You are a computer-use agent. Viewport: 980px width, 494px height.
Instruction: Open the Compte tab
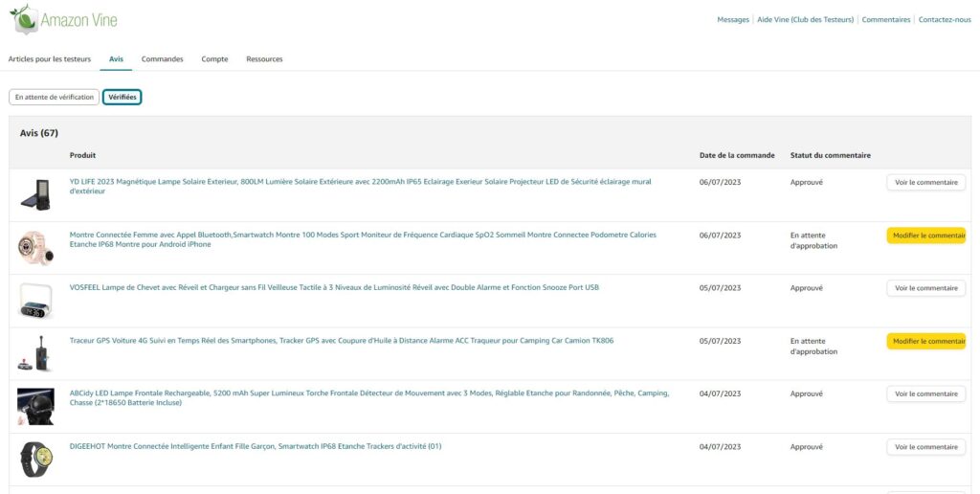[x=214, y=59]
